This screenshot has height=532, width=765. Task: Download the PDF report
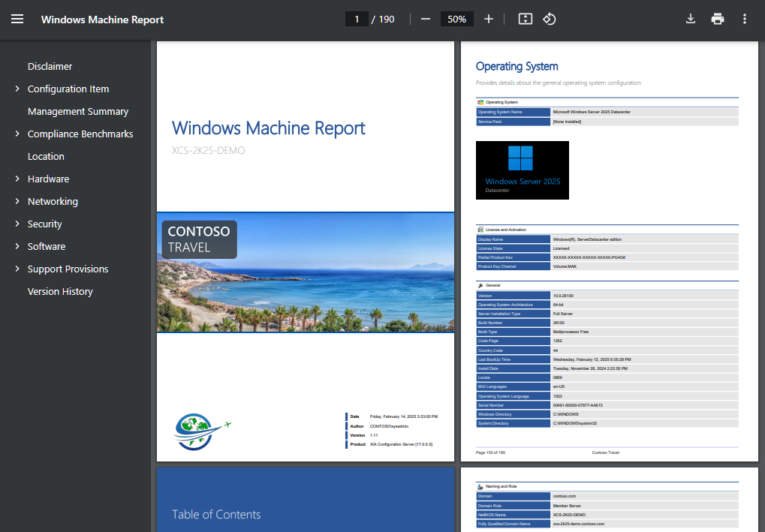(691, 19)
